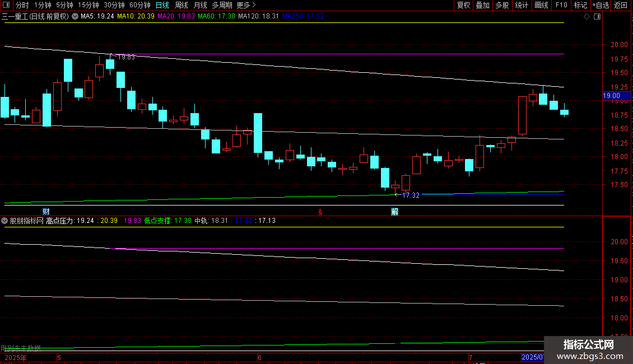This screenshot has width=633, height=364.
Task: Click the 17.32 low price annotation
Action: tap(411, 195)
